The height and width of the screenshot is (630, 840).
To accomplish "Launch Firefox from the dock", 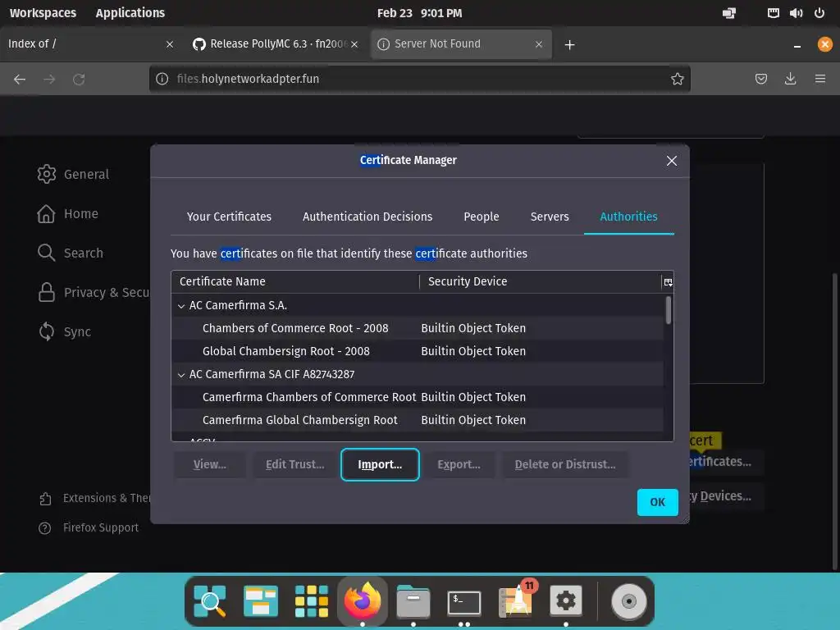I will coord(362,600).
